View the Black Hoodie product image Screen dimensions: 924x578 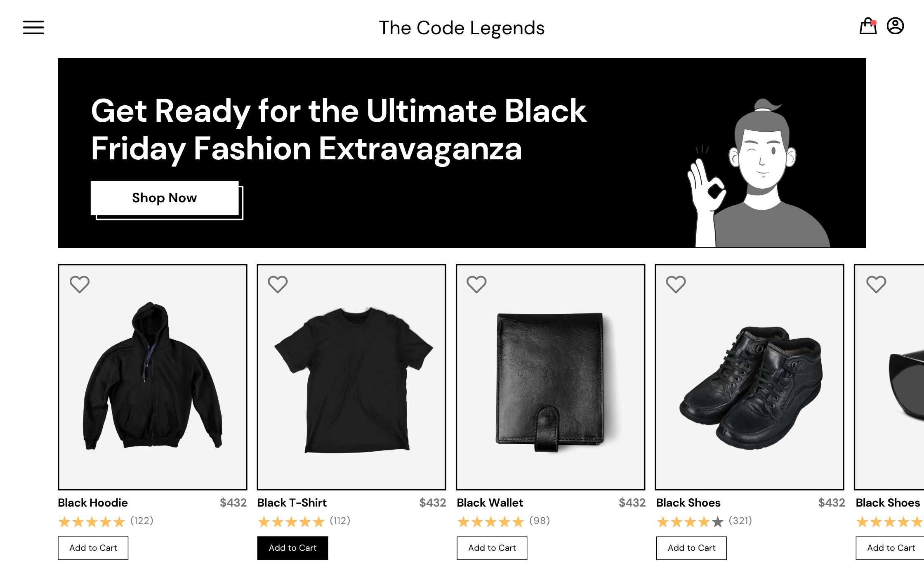tap(153, 377)
